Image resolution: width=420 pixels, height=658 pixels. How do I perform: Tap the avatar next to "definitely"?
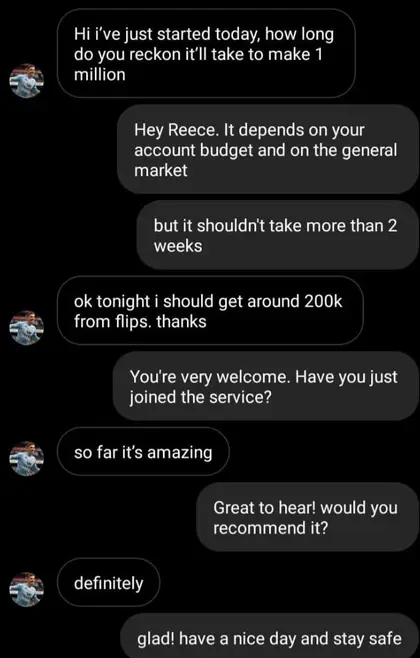[x=26, y=589]
